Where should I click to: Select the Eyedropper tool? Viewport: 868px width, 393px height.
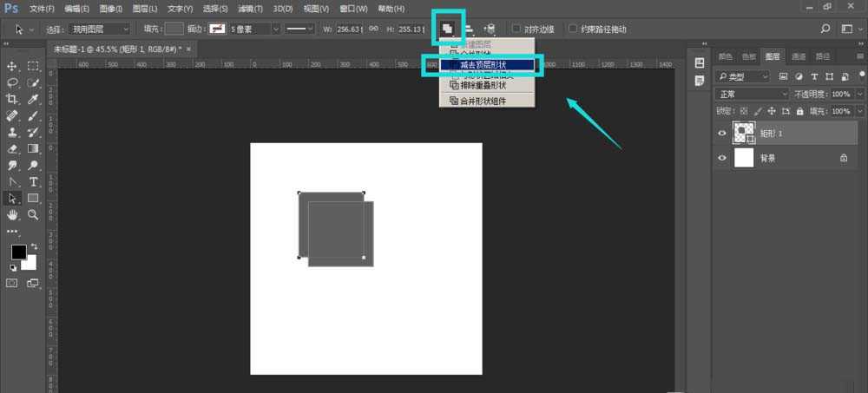tap(34, 99)
